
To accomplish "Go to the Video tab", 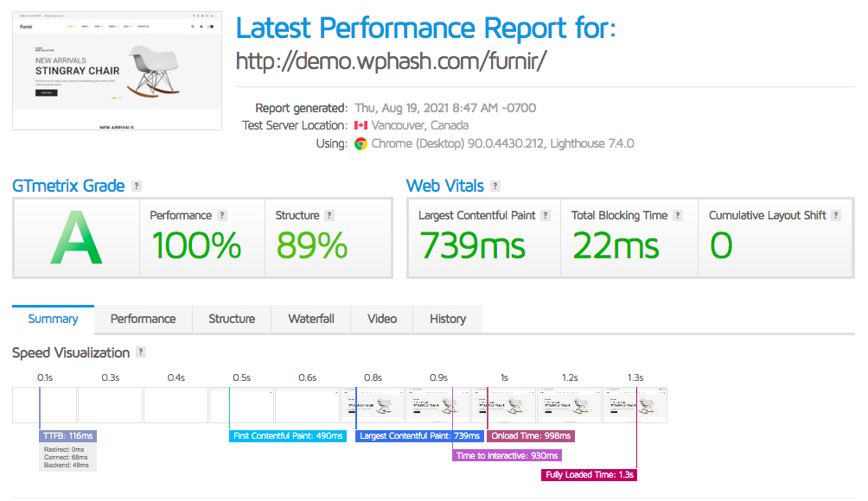I will coord(382,319).
